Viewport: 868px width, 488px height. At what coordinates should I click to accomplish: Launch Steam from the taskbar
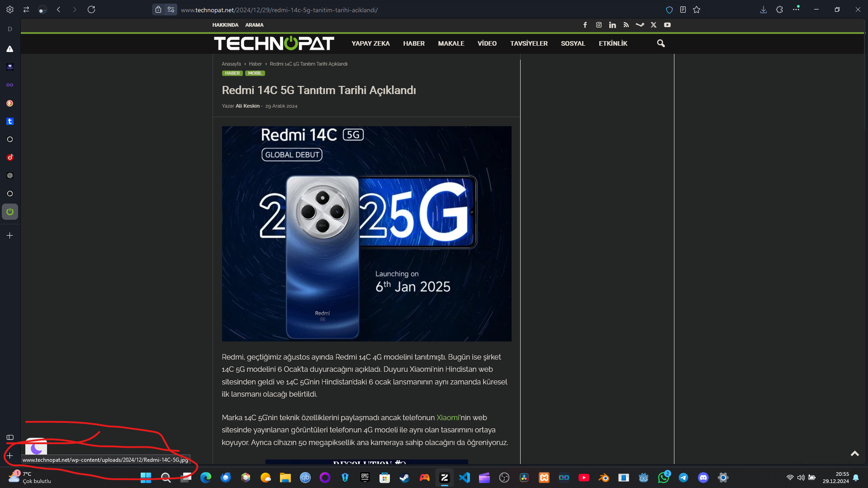404,478
